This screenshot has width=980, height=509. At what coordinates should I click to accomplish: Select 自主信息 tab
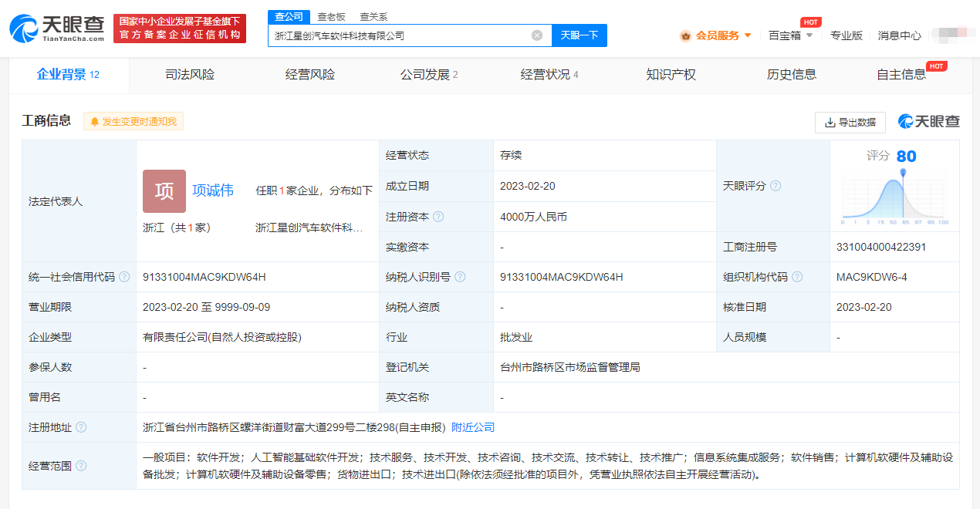pyautogui.click(x=901, y=75)
